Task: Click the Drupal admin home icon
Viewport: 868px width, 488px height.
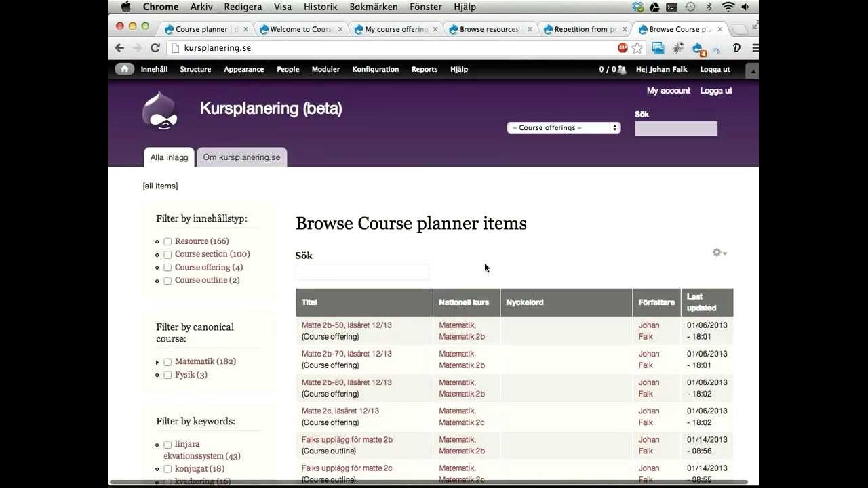Action: click(124, 69)
